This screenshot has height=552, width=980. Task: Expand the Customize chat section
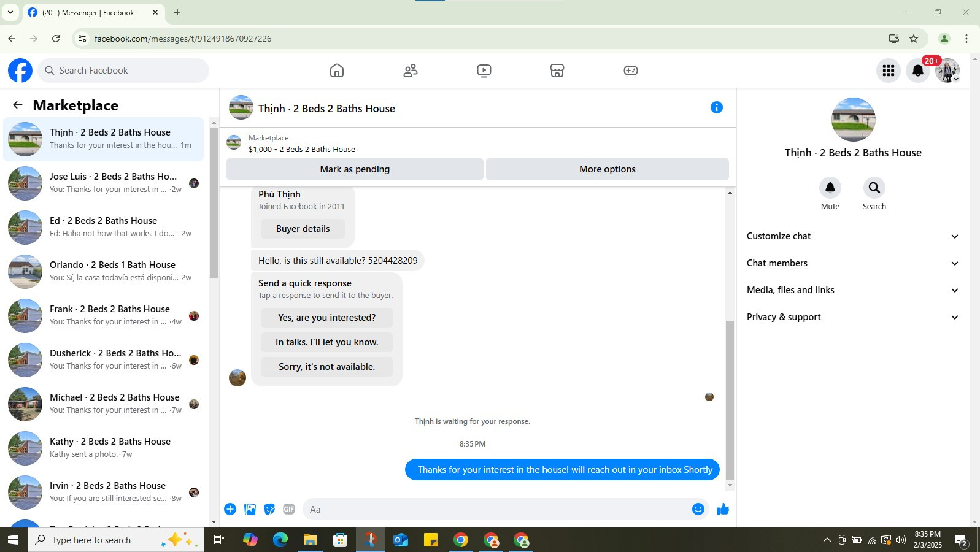tap(852, 236)
